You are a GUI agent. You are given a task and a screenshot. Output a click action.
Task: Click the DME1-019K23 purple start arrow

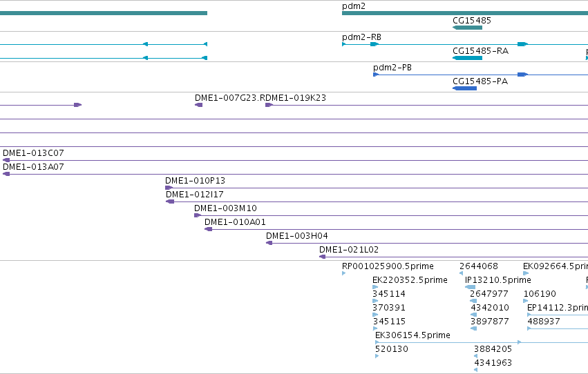click(269, 105)
